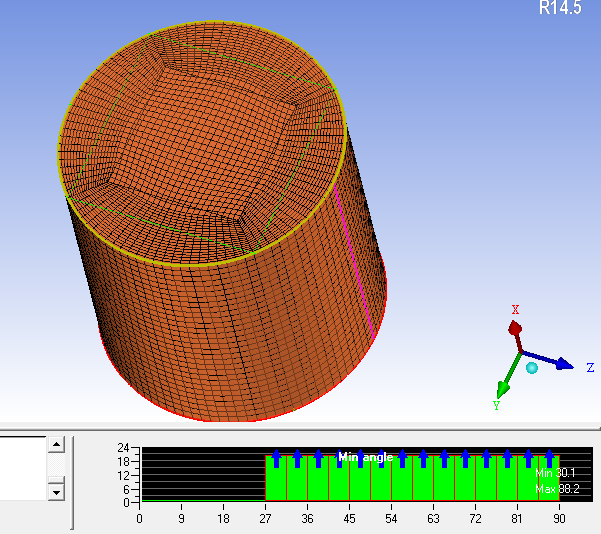Click the R14.5 version label

click(560, 8)
